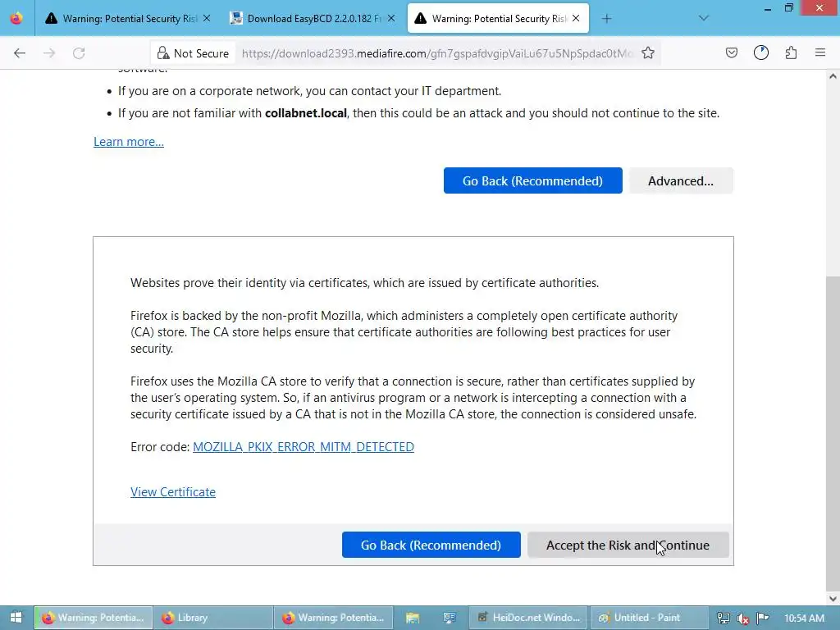Bookmark this page with the star icon

[x=648, y=53]
